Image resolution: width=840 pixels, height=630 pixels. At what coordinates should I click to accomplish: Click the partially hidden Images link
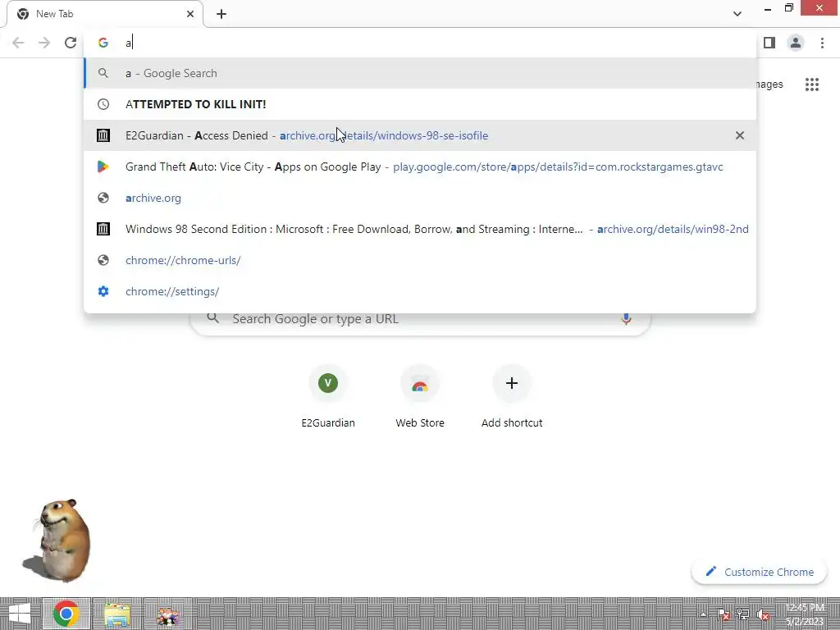[770, 84]
